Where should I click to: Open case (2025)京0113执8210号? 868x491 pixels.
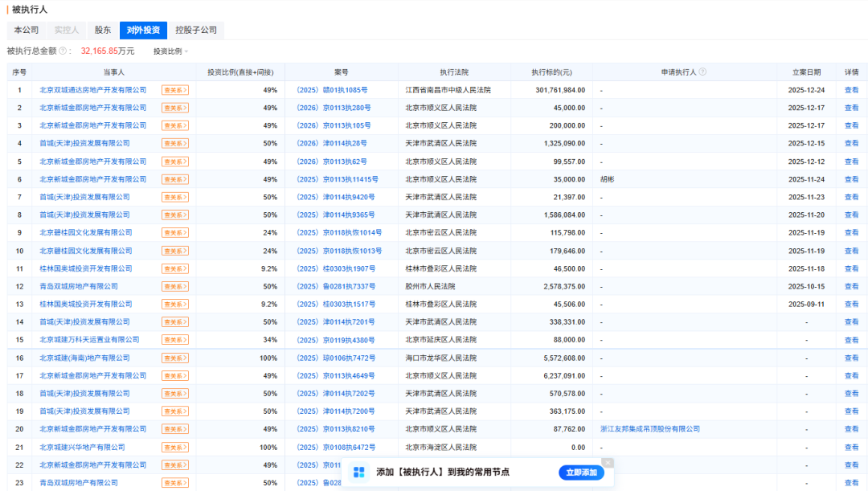(x=335, y=428)
